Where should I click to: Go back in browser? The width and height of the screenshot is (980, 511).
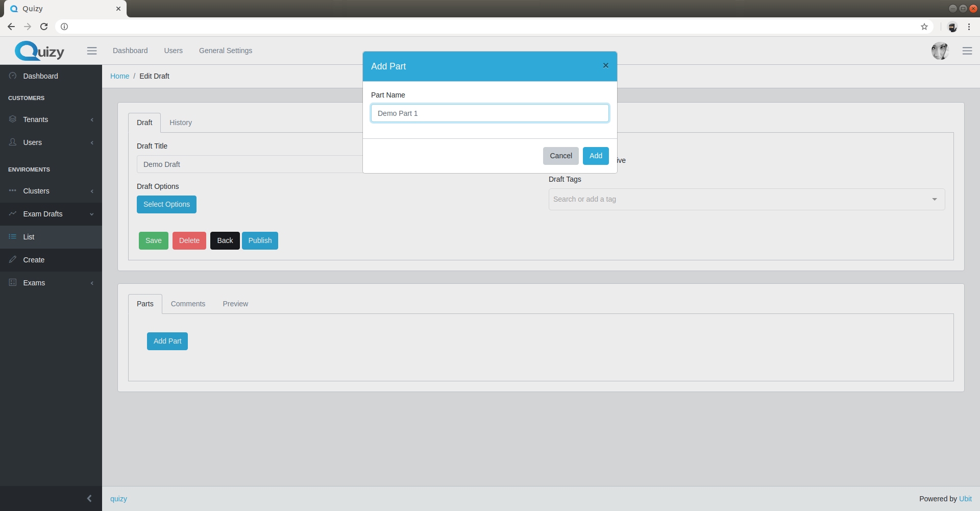[11, 27]
